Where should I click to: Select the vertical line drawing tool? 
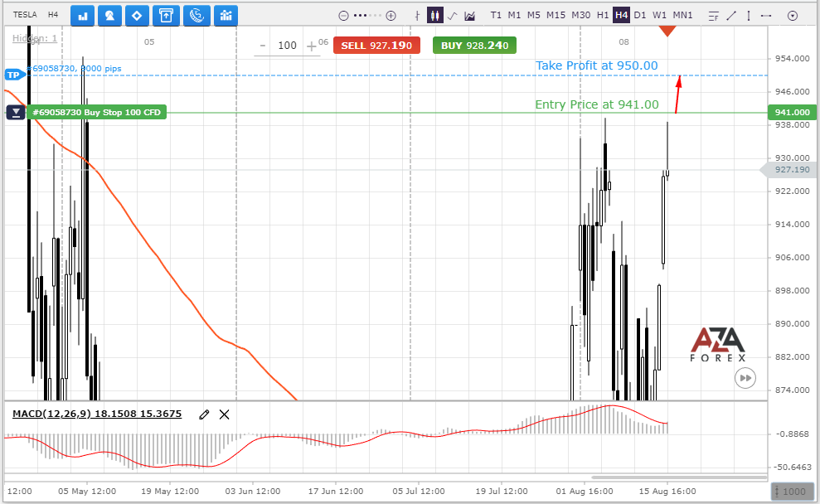[x=749, y=16]
